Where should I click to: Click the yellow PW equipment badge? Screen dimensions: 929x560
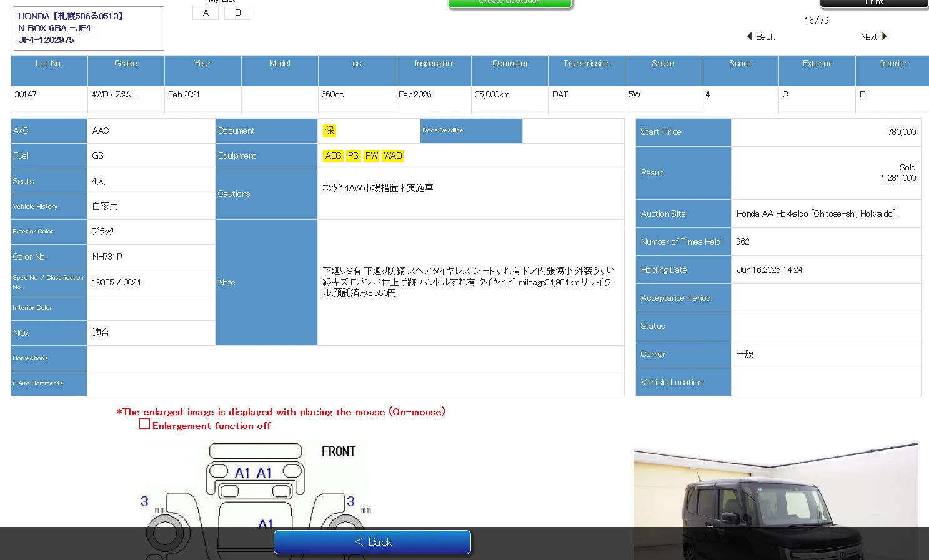372,156
